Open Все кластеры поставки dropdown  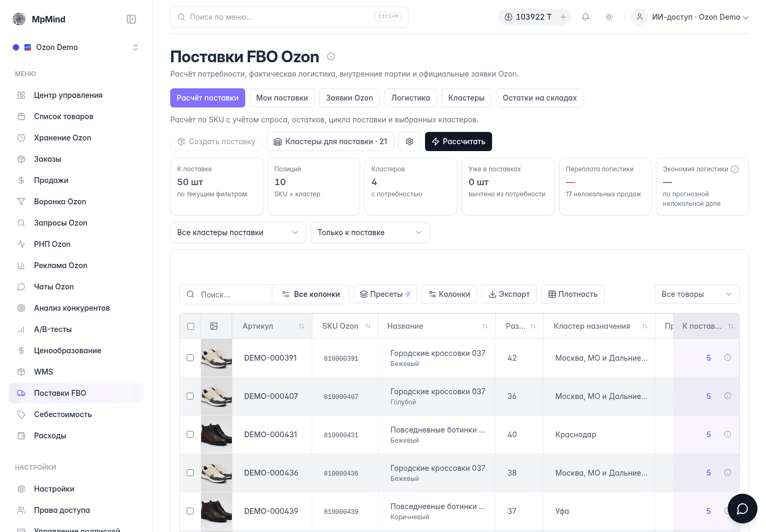[x=238, y=232]
